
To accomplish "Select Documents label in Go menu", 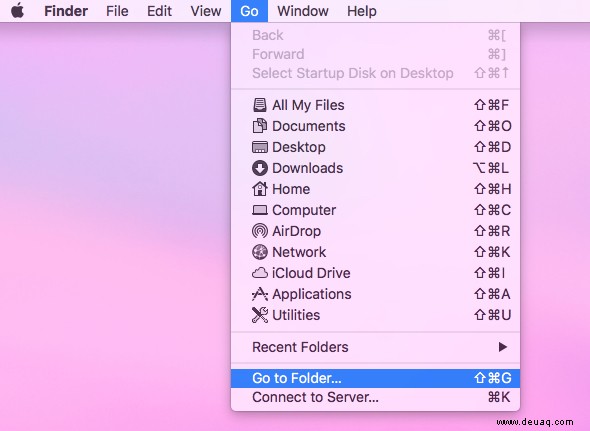I will click(x=309, y=126).
